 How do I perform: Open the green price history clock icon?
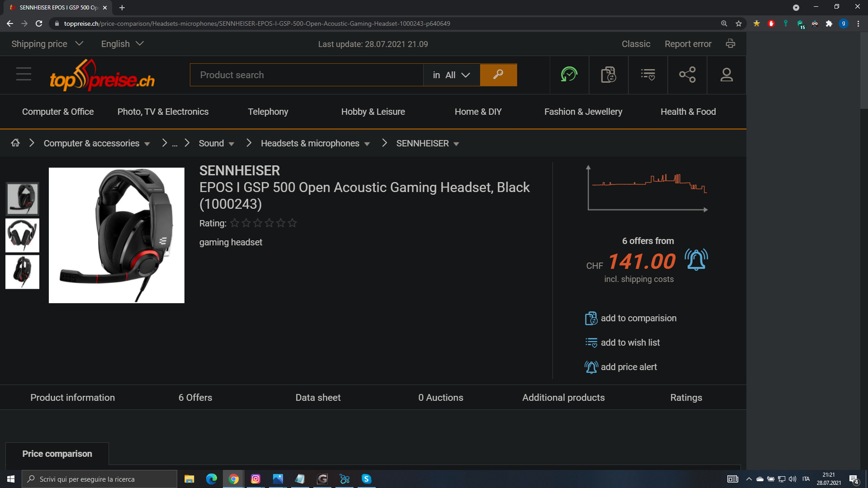pyautogui.click(x=569, y=75)
